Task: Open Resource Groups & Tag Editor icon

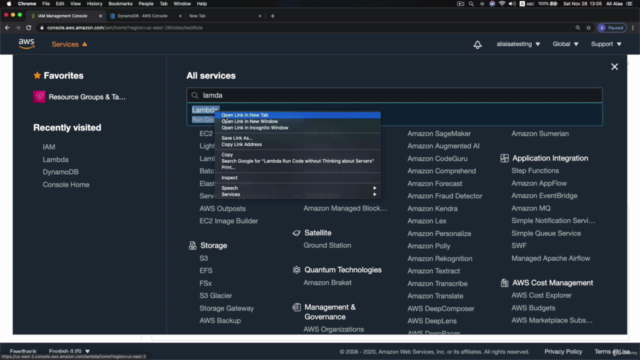Action: point(39,97)
